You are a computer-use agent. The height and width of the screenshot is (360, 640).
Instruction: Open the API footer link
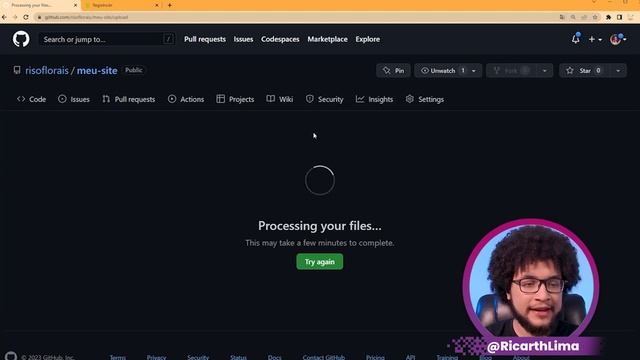point(411,357)
